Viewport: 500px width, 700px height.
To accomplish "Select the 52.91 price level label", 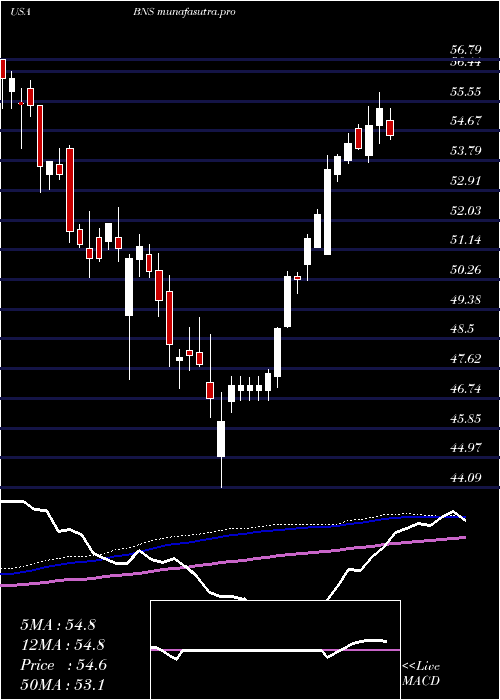I will pyautogui.click(x=466, y=180).
